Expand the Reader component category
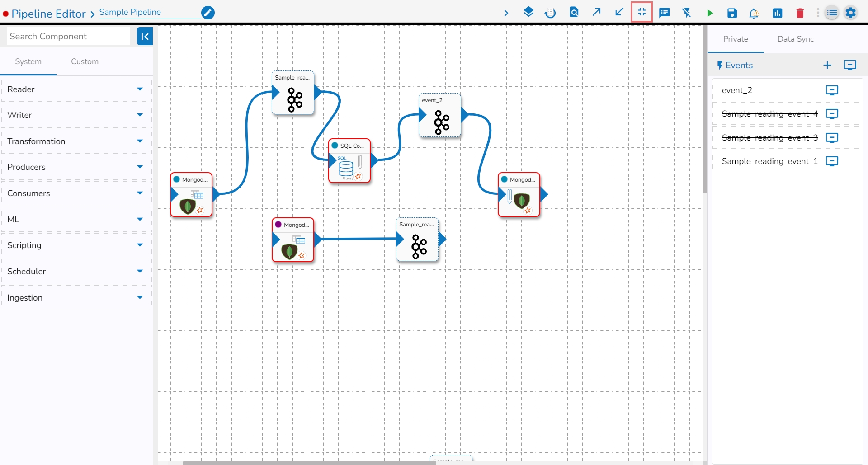Screen dimensions: 868x465 pyautogui.click(x=76, y=89)
